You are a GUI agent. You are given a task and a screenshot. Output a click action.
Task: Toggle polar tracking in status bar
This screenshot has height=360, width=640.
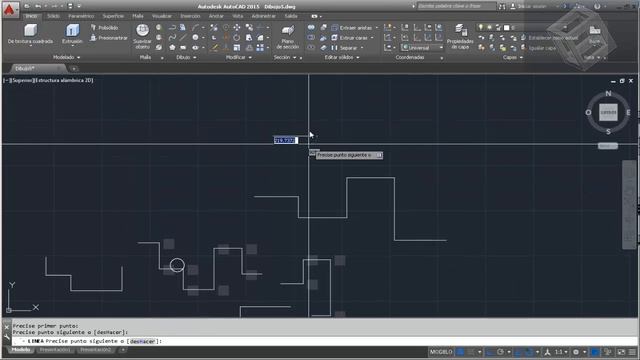500,352
